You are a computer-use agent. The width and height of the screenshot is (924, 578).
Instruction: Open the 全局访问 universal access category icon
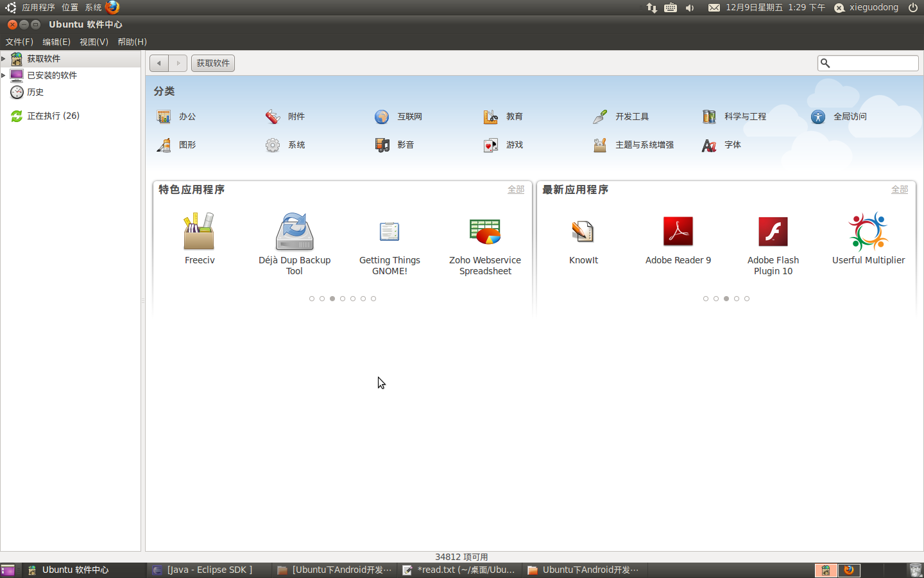[x=818, y=117]
